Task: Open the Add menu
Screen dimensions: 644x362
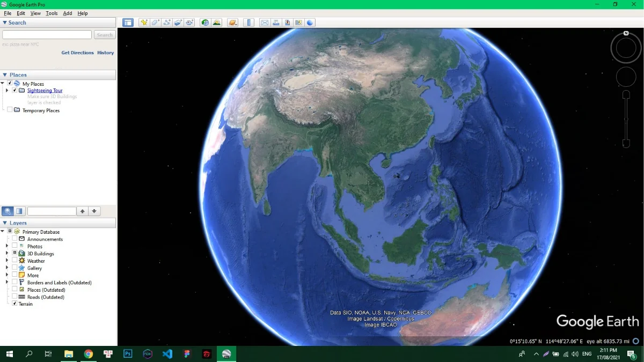Action: [68, 13]
